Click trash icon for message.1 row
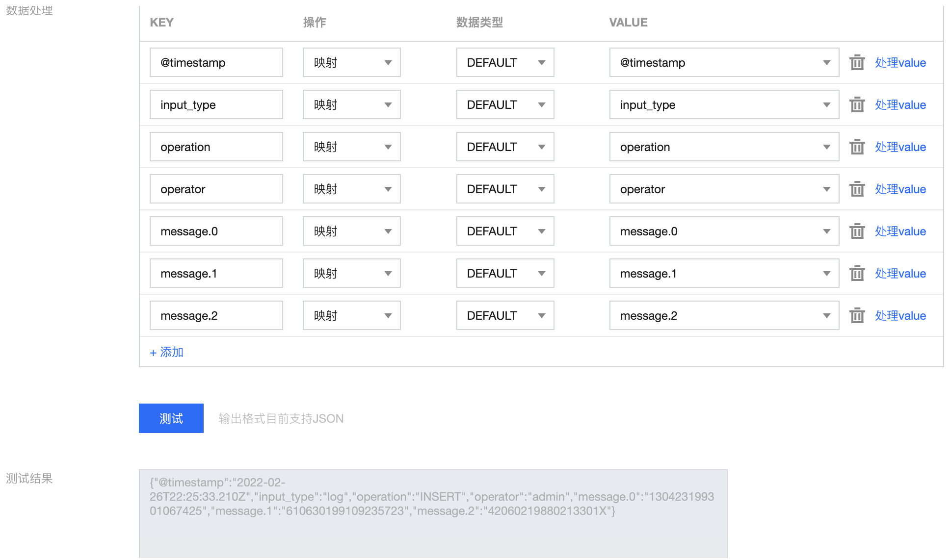 [857, 274]
